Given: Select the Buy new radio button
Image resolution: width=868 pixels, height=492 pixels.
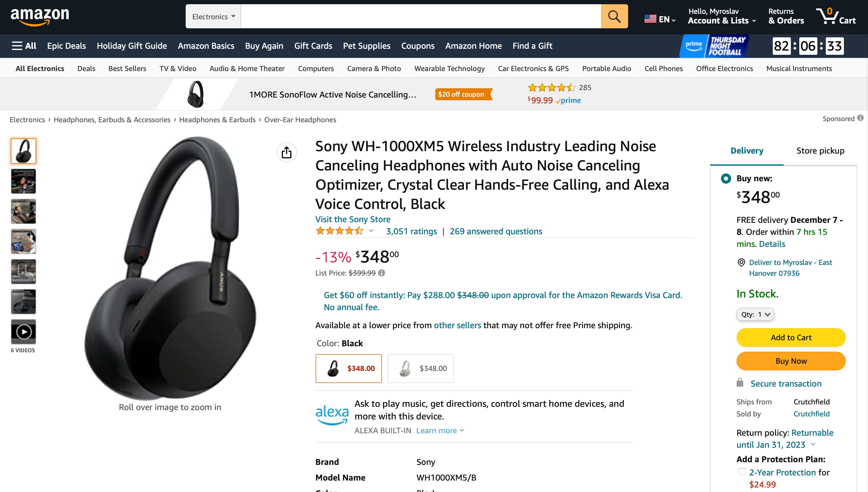Looking at the screenshot, I should (726, 179).
